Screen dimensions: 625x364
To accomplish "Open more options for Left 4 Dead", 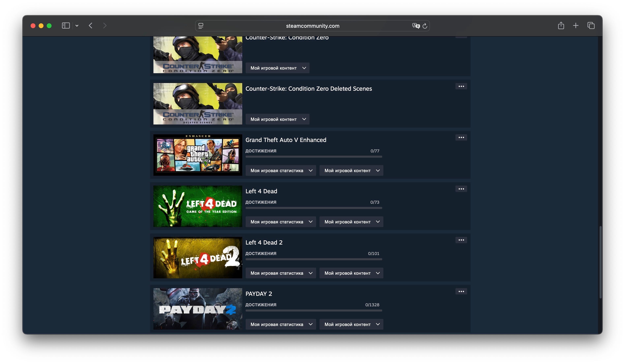I will 461,189.
